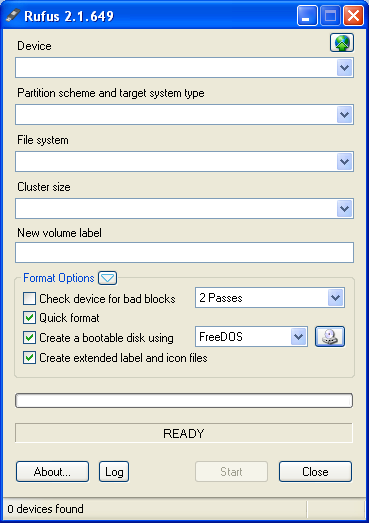Collapse the Format Options arrow toggle
The image size is (369, 523).
click(x=107, y=278)
